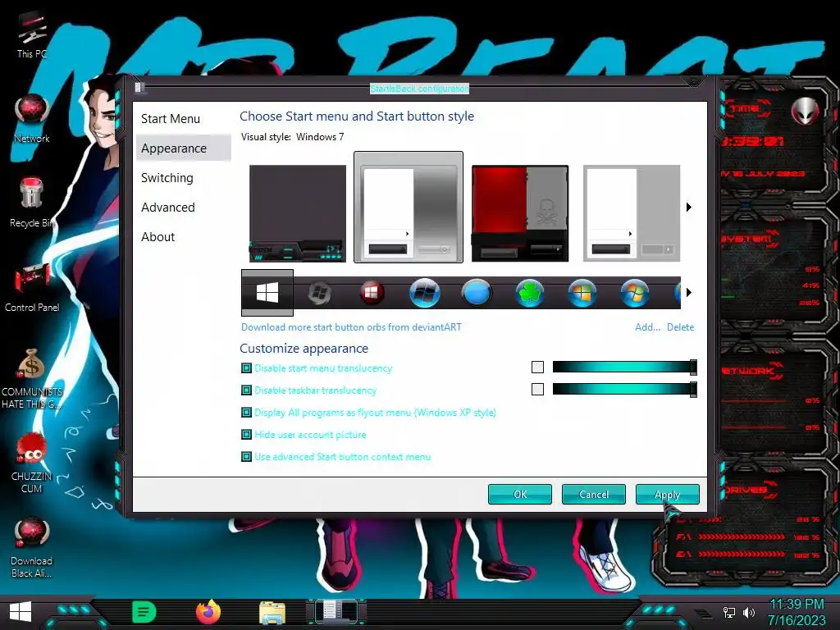Check the taskbar color checkbox beside slider
This screenshot has width=840, height=630.
coord(537,390)
